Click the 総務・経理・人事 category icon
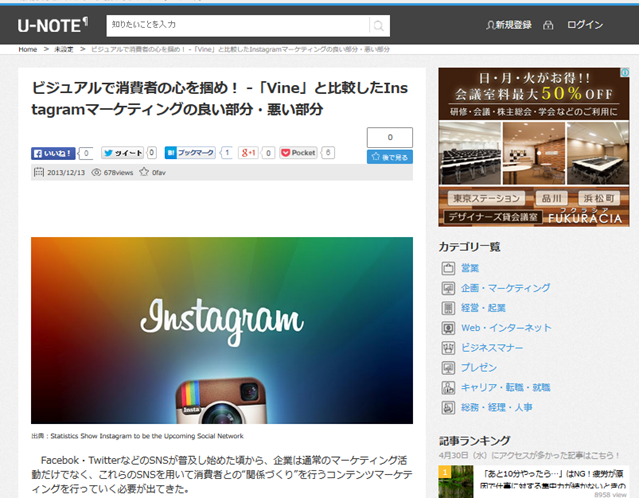This screenshot has width=639, height=498. 448,408
